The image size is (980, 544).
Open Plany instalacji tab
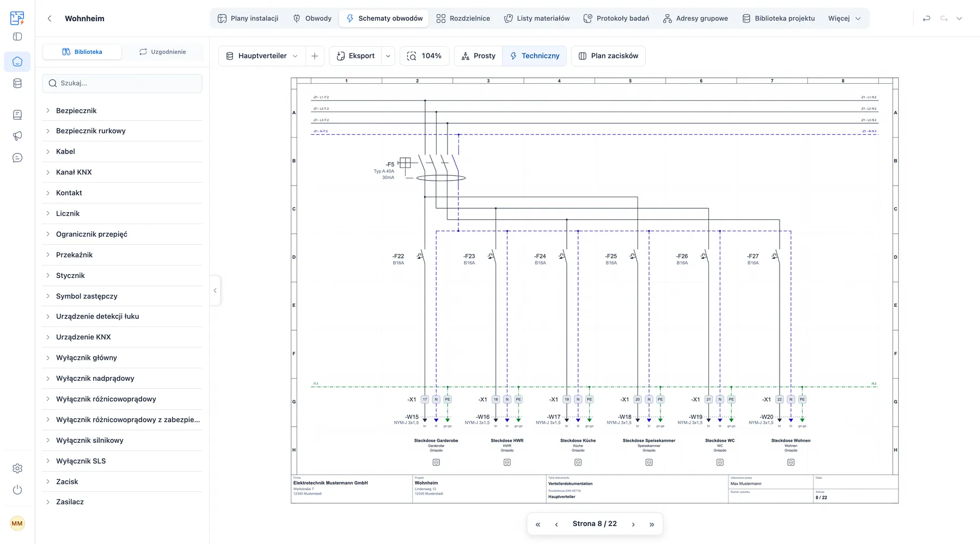[x=248, y=18]
